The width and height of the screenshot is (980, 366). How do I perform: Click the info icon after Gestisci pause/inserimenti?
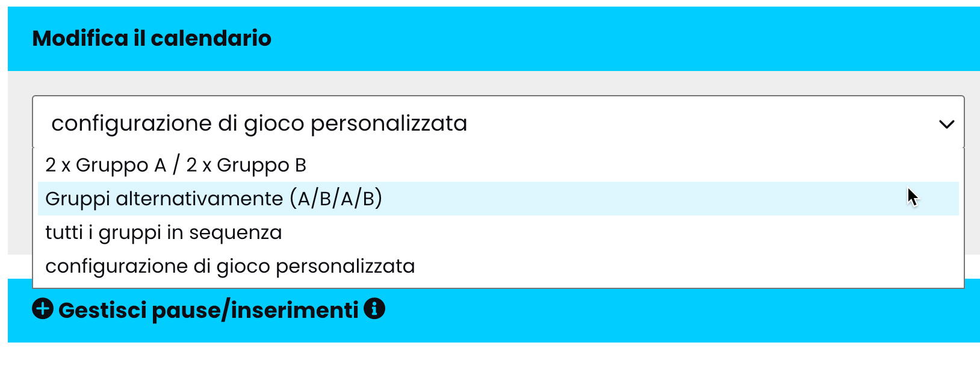click(374, 309)
